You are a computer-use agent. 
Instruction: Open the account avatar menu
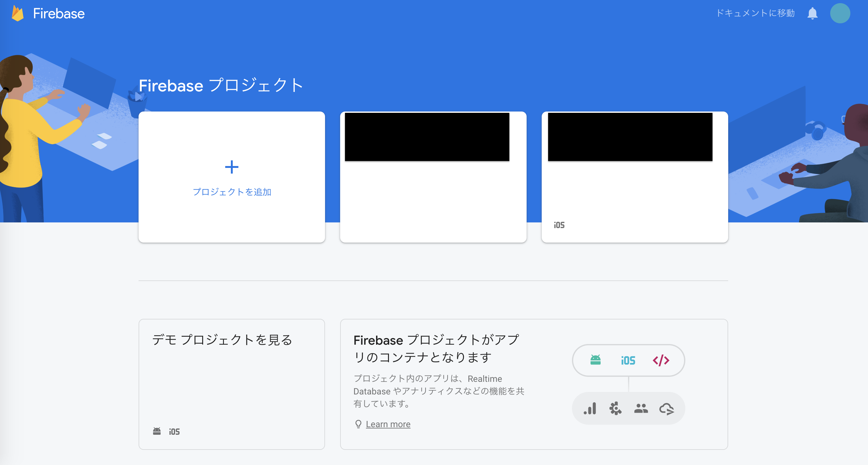[840, 14]
